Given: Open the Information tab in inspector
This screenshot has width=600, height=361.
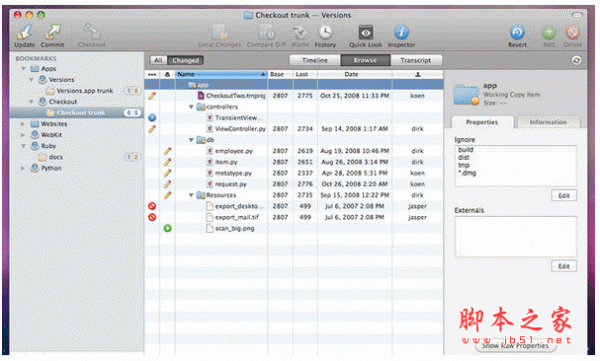Looking at the screenshot, I should coord(548,122).
